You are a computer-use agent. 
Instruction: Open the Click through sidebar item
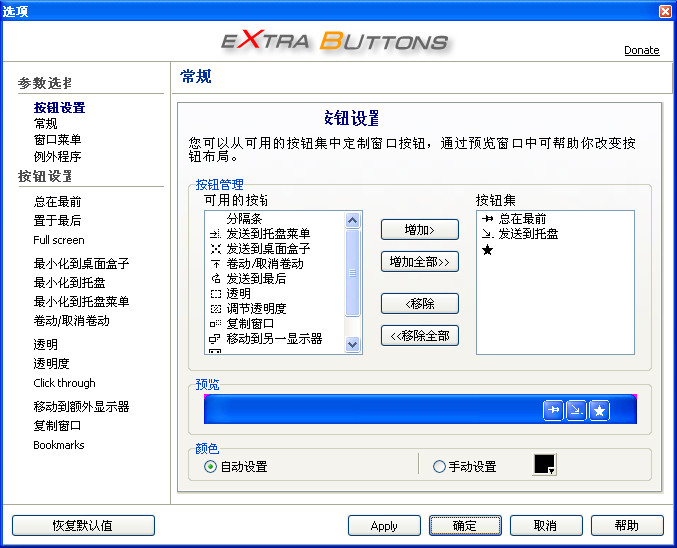(x=64, y=383)
